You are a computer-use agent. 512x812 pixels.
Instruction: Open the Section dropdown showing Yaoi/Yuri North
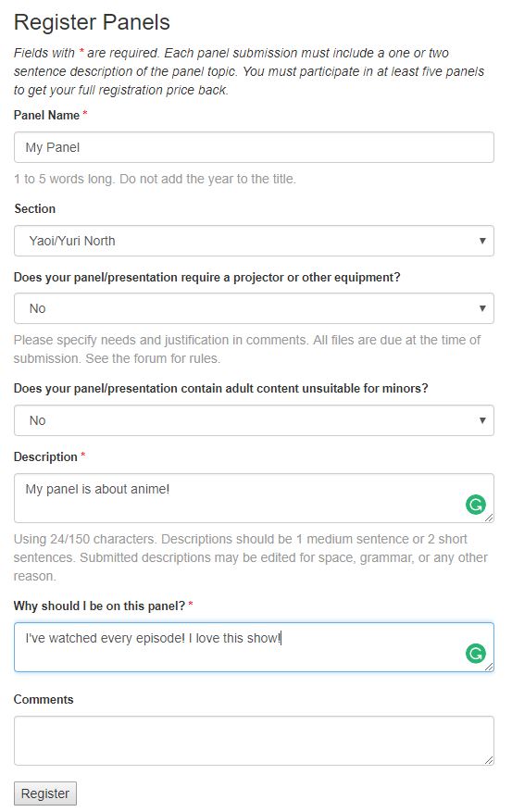tap(254, 241)
